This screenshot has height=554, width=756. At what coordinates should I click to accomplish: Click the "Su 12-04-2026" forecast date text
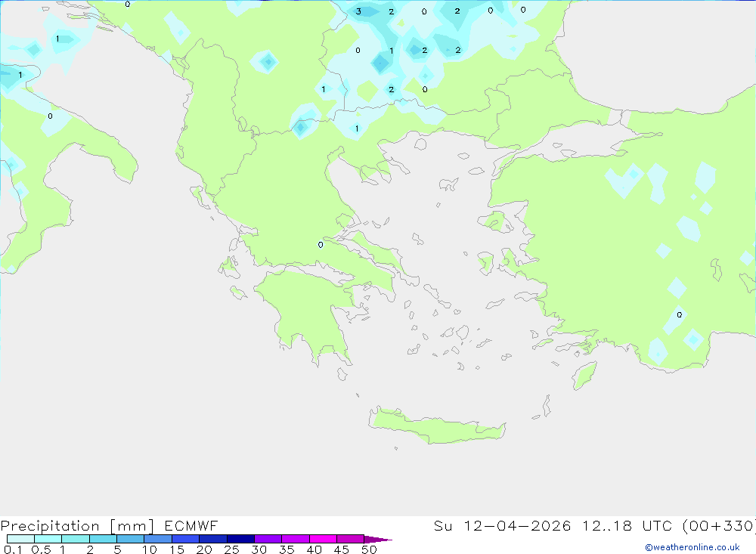(x=503, y=525)
